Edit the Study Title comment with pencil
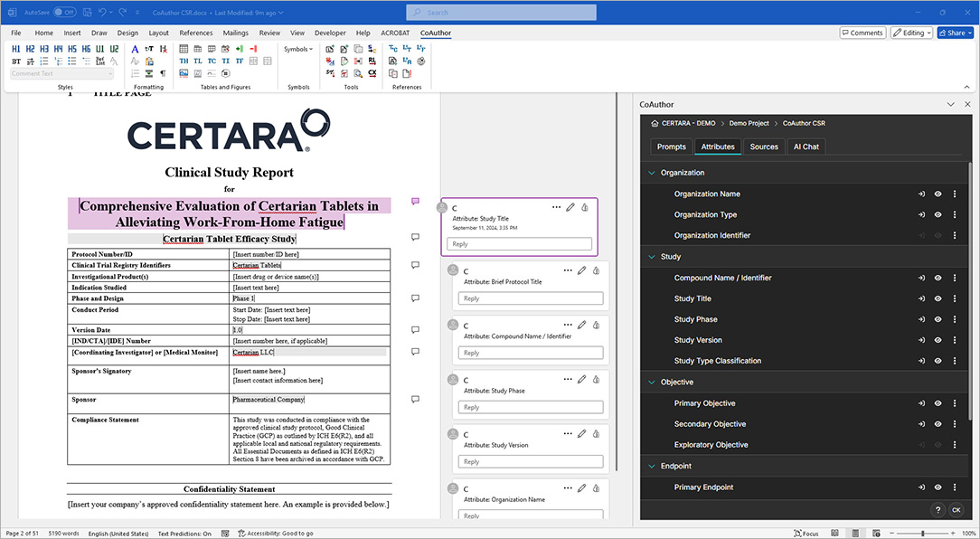 (570, 207)
